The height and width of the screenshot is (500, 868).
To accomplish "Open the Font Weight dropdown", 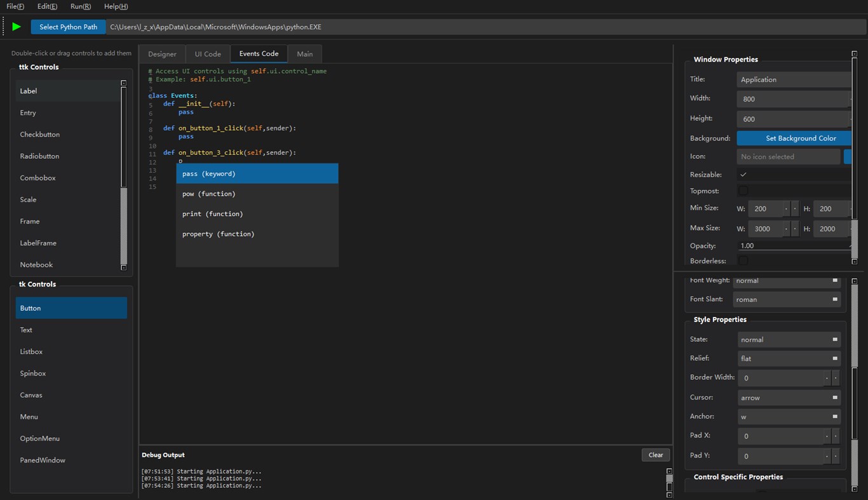I will (x=787, y=281).
